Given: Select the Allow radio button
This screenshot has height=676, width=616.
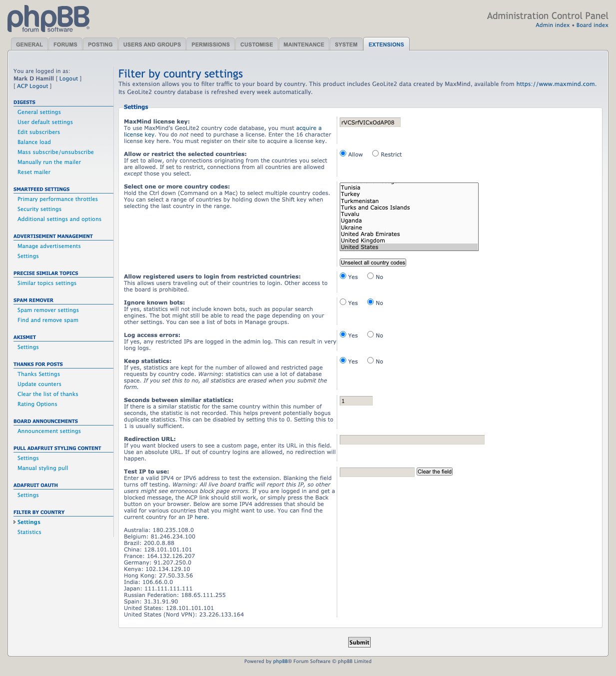Looking at the screenshot, I should click(343, 153).
